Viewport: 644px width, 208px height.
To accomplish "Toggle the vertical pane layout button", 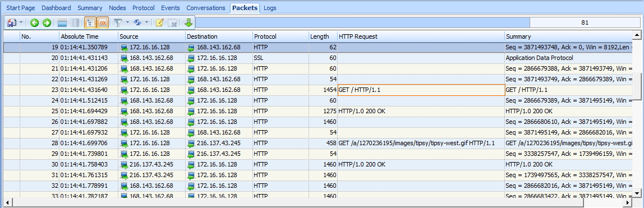I will point(75,23).
